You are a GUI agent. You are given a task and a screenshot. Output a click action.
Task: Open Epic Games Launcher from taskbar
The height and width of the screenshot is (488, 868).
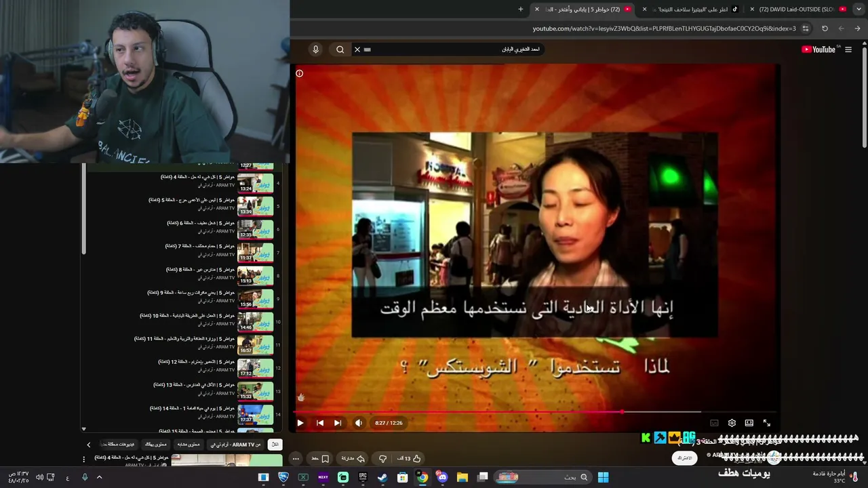tap(363, 477)
